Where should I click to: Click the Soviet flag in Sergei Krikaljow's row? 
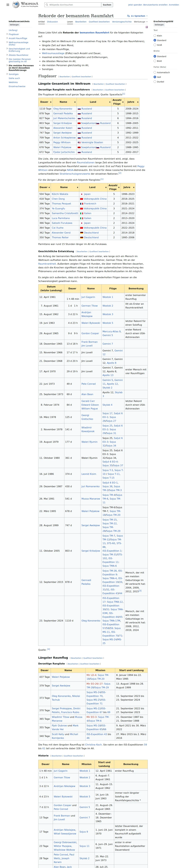[79, 123]
